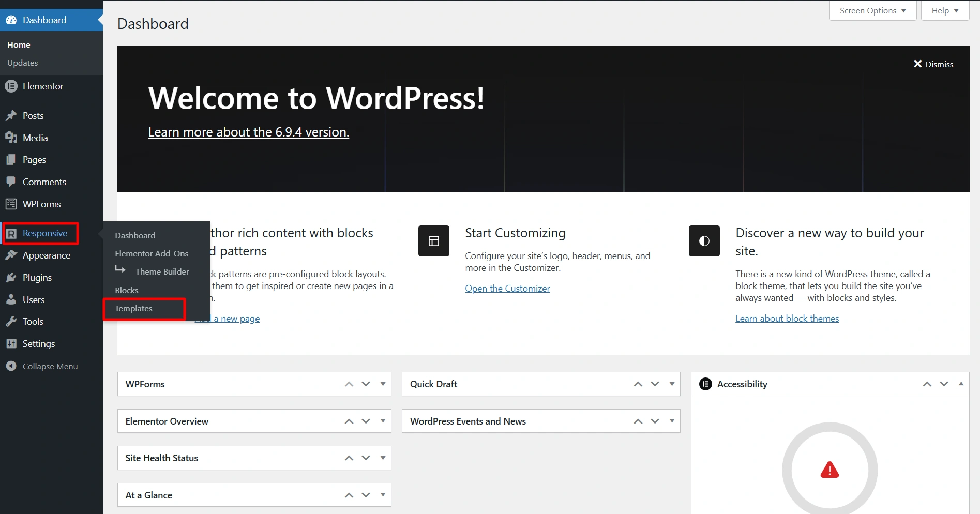The height and width of the screenshot is (514, 980).
Task: Click the block theme half-circle icon
Action: point(704,241)
